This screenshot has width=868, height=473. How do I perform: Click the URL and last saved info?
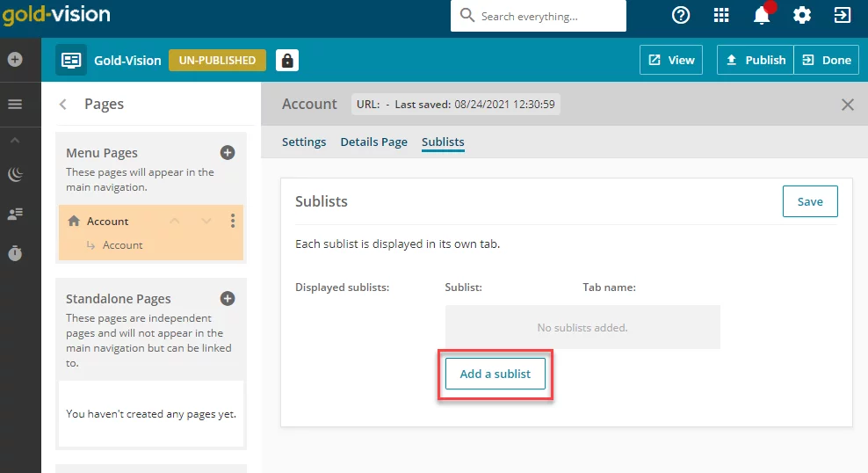pos(456,104)
